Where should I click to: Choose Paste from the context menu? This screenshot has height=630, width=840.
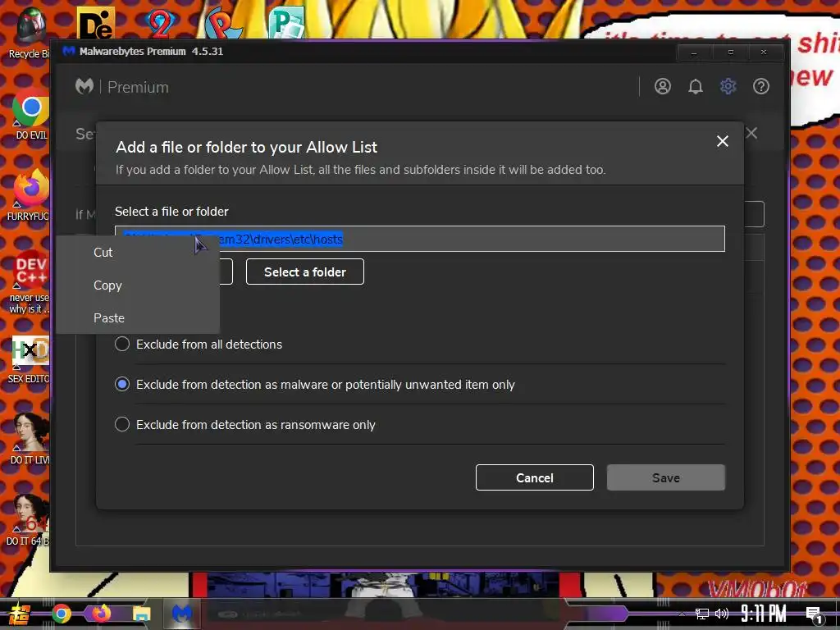[x=109, y=317]
